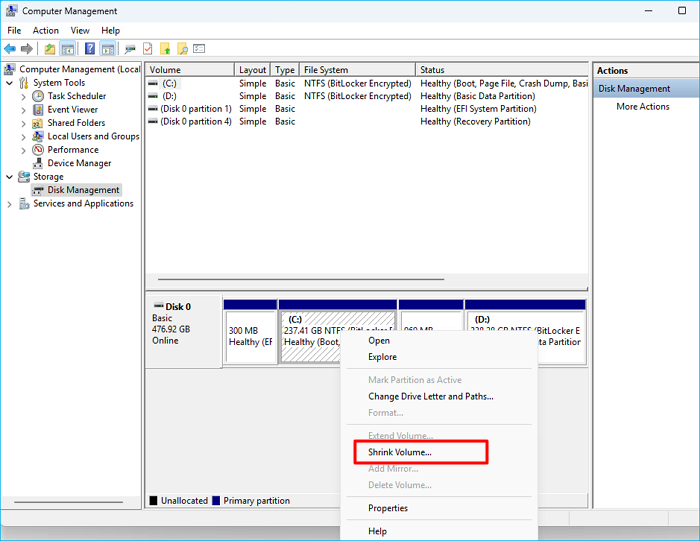The image size is (700, 541).
Task: Open the Action menu
Action: [46, 31]
